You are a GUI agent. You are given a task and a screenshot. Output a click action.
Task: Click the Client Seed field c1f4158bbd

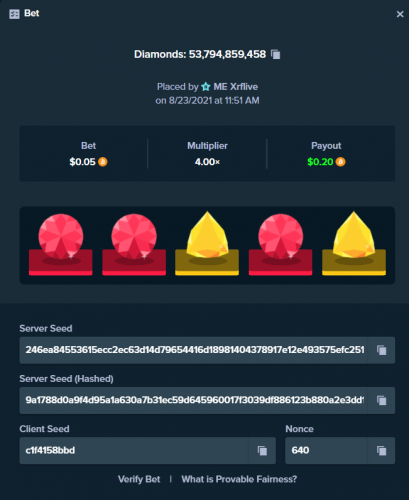click(134, 451)
